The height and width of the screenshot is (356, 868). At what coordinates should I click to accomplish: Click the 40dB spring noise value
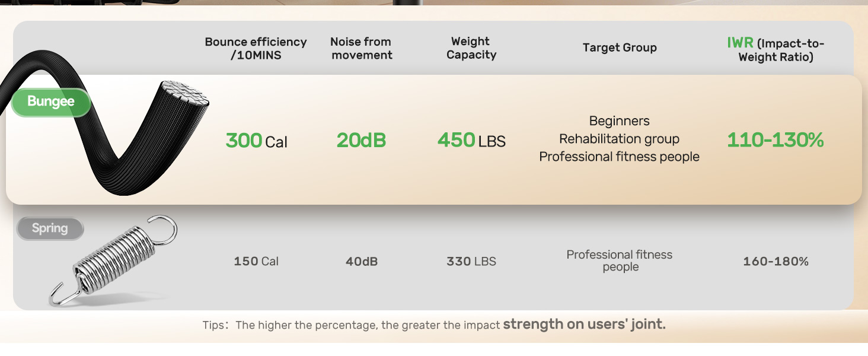point(362,262)
